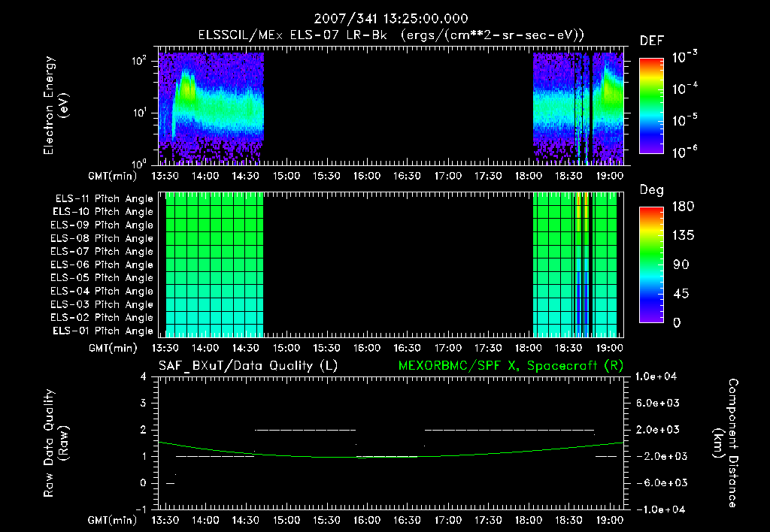Click the 10^2 tick on electron energy axis
Image resolution: width=770 pixels, height=532 pixels.
coord(139,62)
